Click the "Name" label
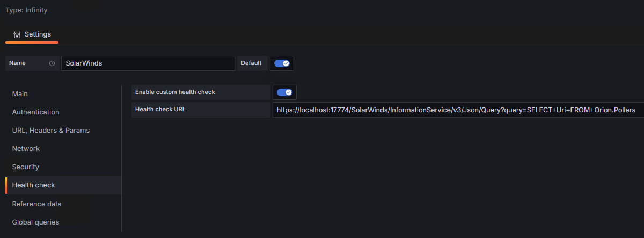Screen dimensions: 644x238 [x=17, y=63]
